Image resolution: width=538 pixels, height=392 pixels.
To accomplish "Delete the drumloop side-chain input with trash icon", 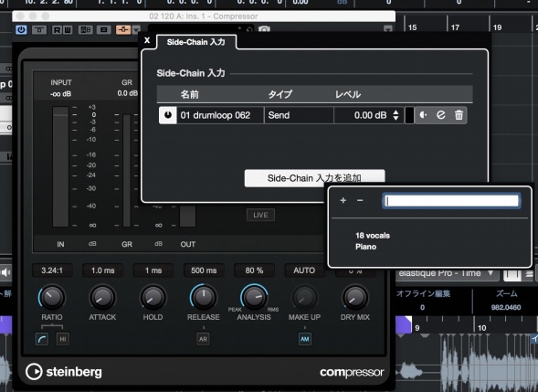I will (x=459, y=115).
